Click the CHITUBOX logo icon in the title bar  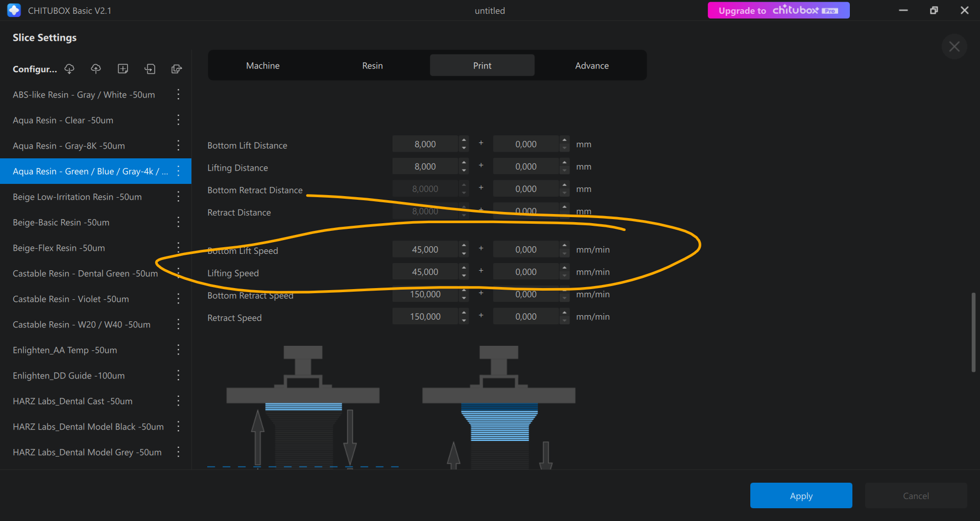pos(14,10)
